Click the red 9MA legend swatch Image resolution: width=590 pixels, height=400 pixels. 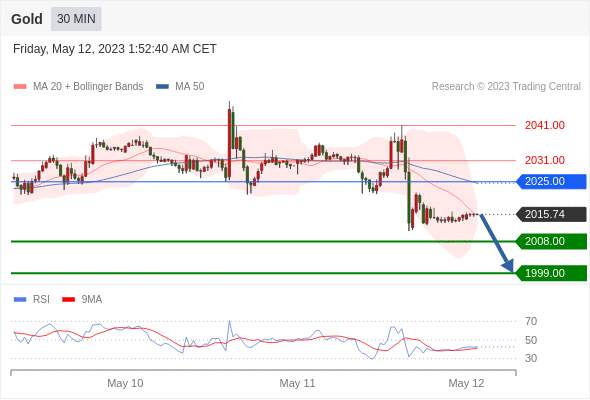[x=68, y=300]
